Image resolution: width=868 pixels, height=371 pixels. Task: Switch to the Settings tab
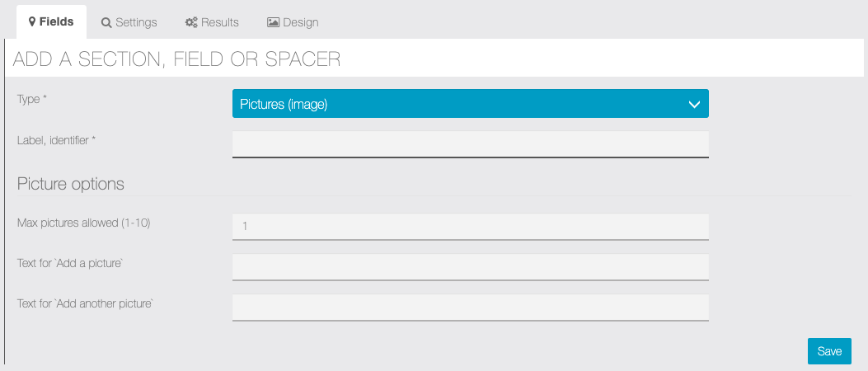(129, 23)
